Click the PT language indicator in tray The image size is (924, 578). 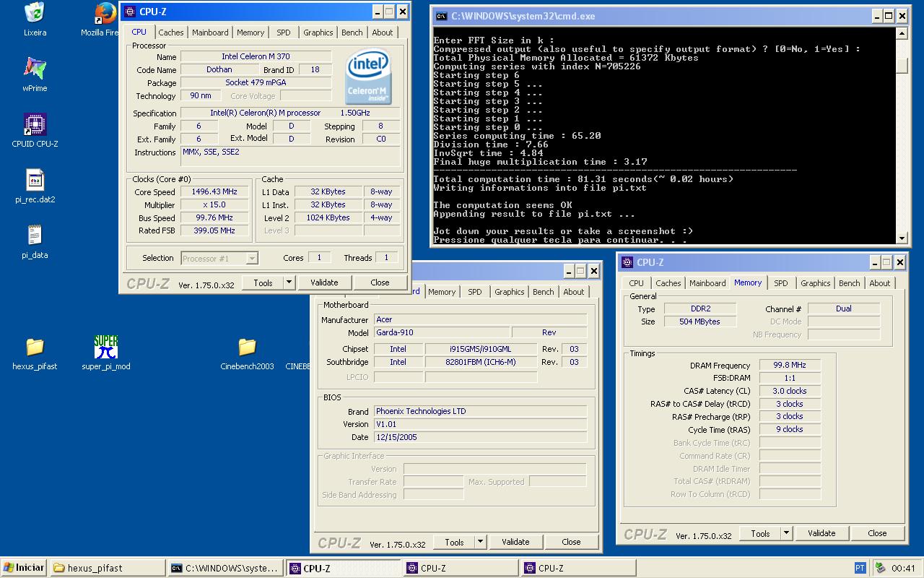click(x=860, y=568)
